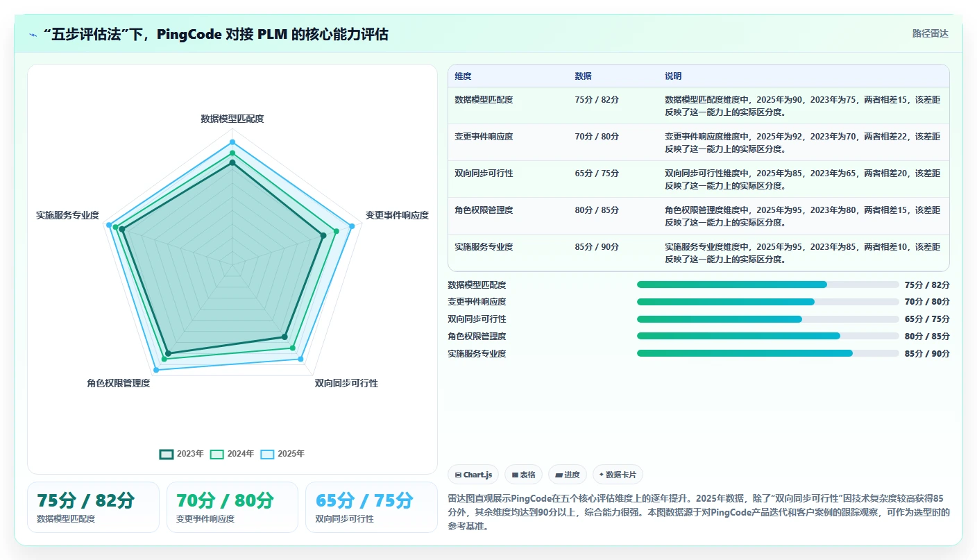Click the 85分 / 90分 label beside progress bar

[927, 353]
